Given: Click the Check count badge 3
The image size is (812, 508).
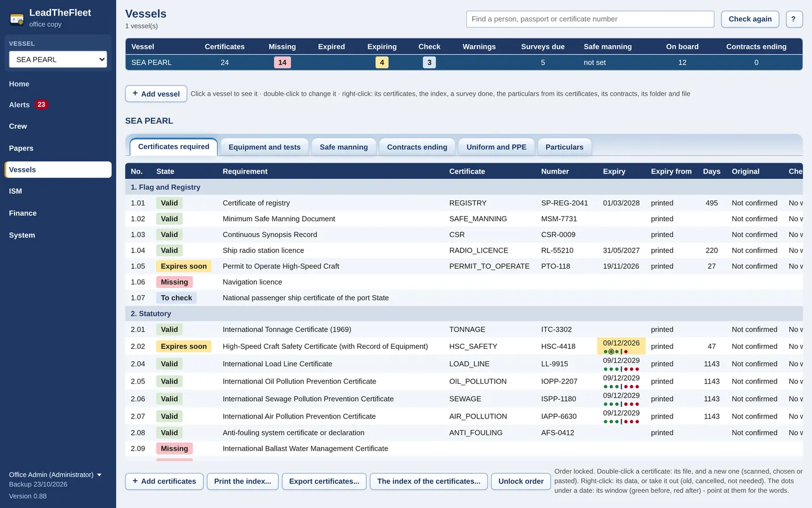Looking at the screenshot, I should coord(429,63).
